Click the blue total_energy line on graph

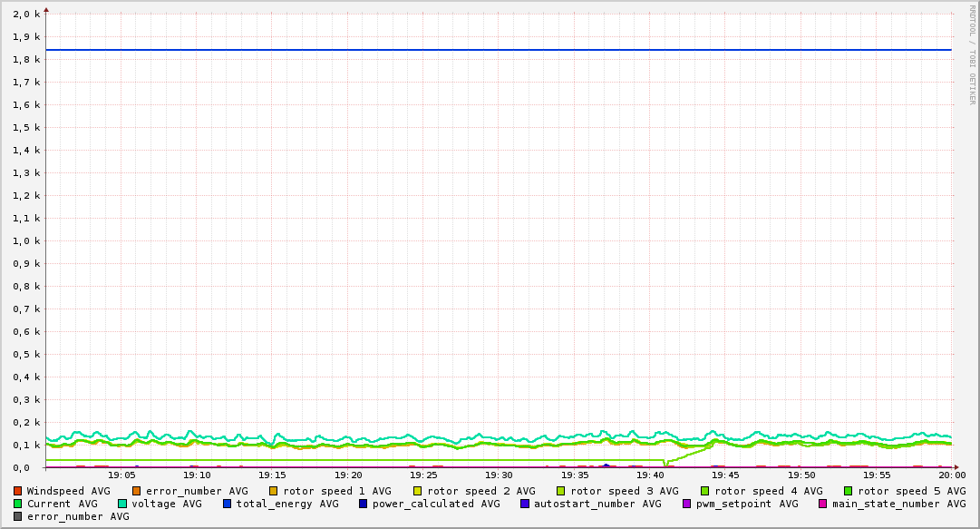(x=499, y=49)
